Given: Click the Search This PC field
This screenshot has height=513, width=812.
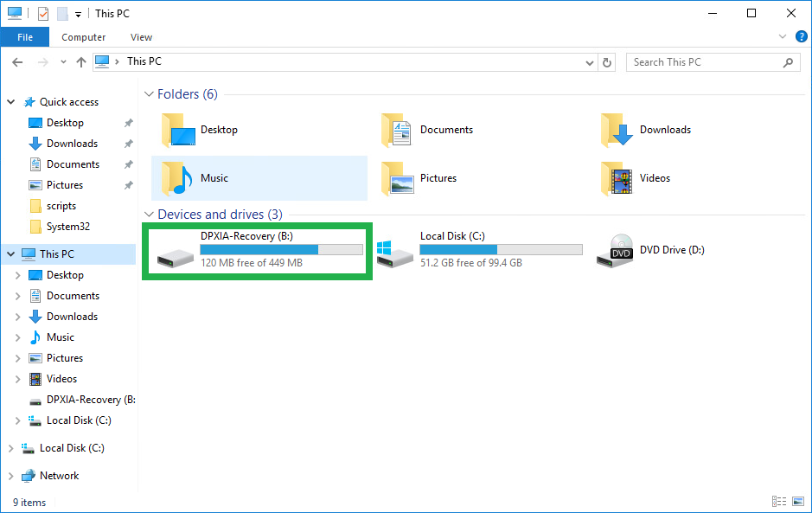Looking at the screenshot, I should point(705,62).
